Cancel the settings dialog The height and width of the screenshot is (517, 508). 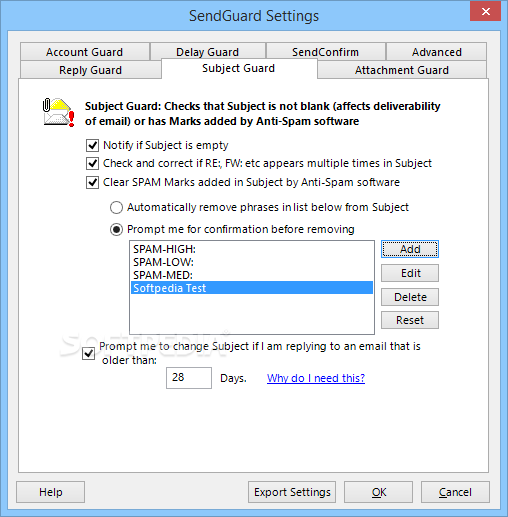(455, 492)
